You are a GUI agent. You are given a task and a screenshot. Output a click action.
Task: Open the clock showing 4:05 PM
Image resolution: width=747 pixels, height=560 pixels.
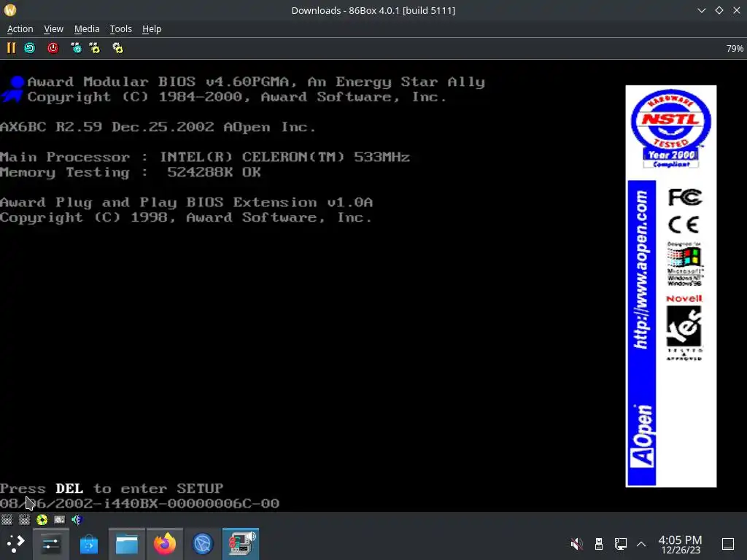click(681, 544)
